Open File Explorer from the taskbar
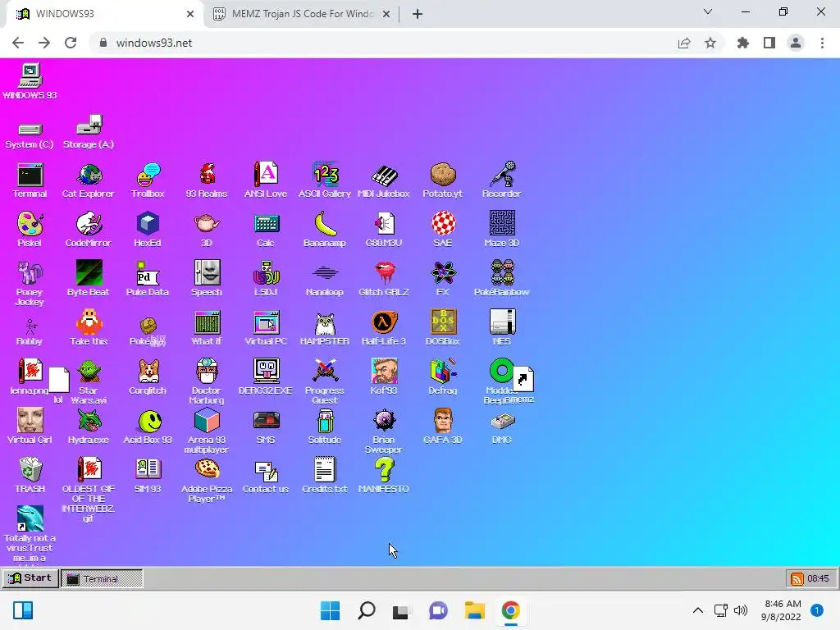The width and height of the screenshot is (840, 630). pos(475,610)
